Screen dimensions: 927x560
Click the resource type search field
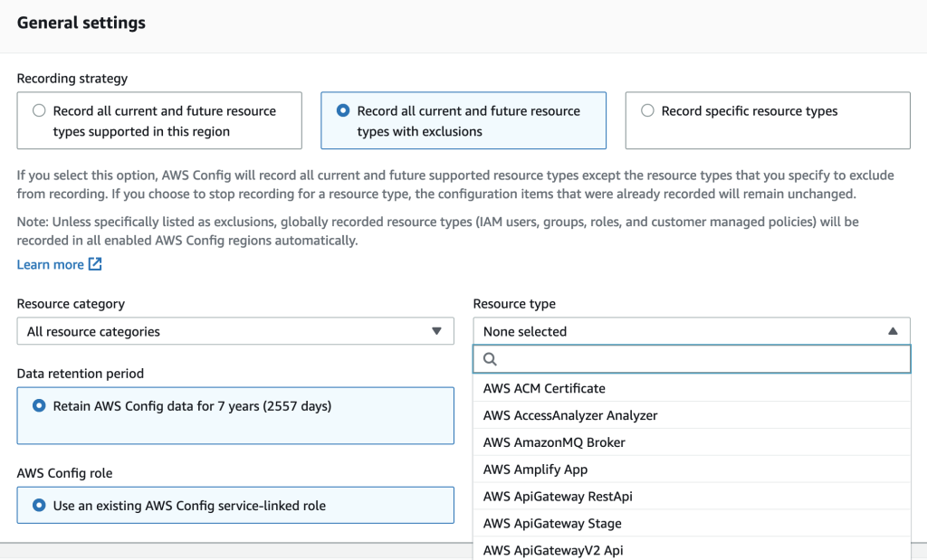[x=692, y=359]
